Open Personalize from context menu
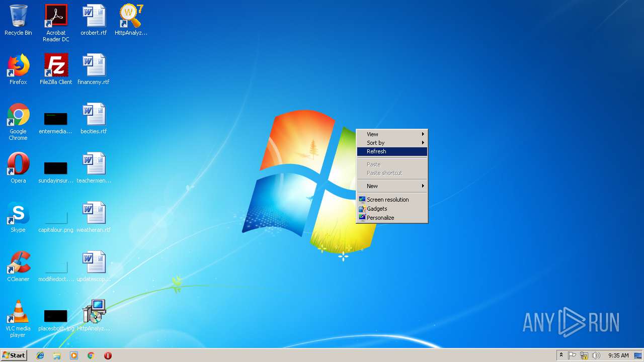Screen dimensions: 644x362 click(392, 218)
